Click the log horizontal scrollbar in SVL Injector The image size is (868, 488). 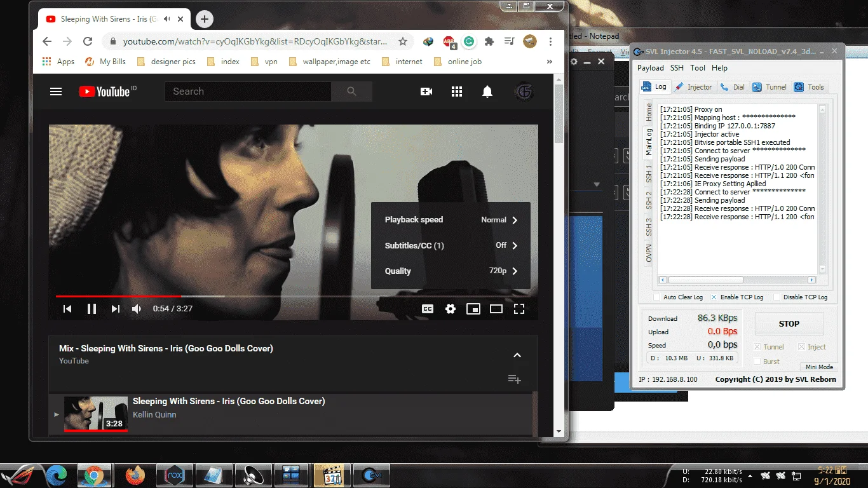(x=737, y=280)
